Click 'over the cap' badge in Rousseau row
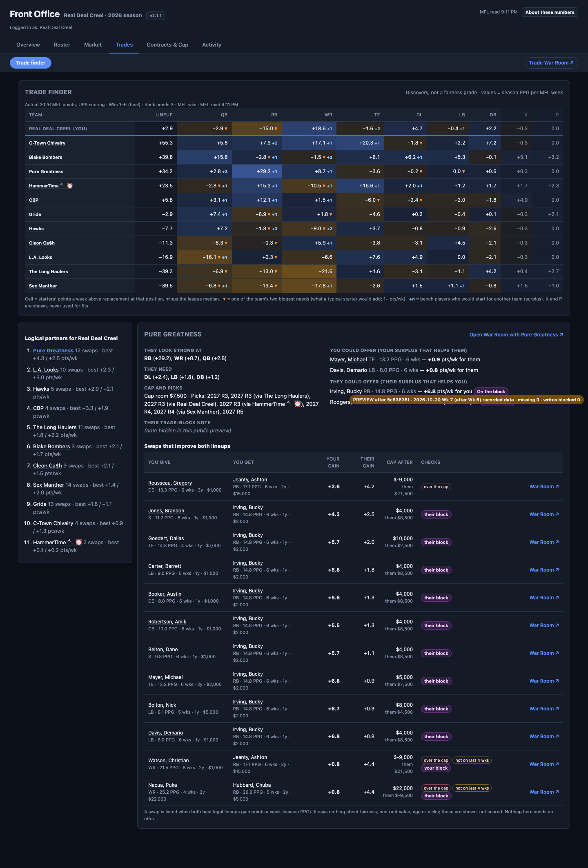 [x=436, y=487]
